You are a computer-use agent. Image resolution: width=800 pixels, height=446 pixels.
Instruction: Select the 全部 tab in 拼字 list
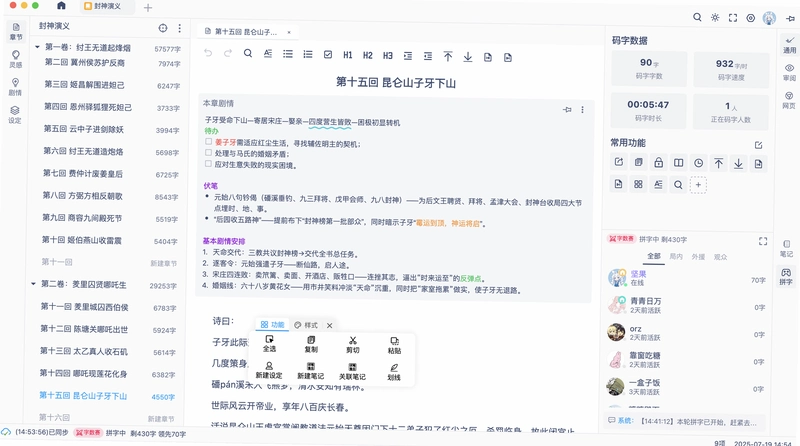click(x=654, y=256)
